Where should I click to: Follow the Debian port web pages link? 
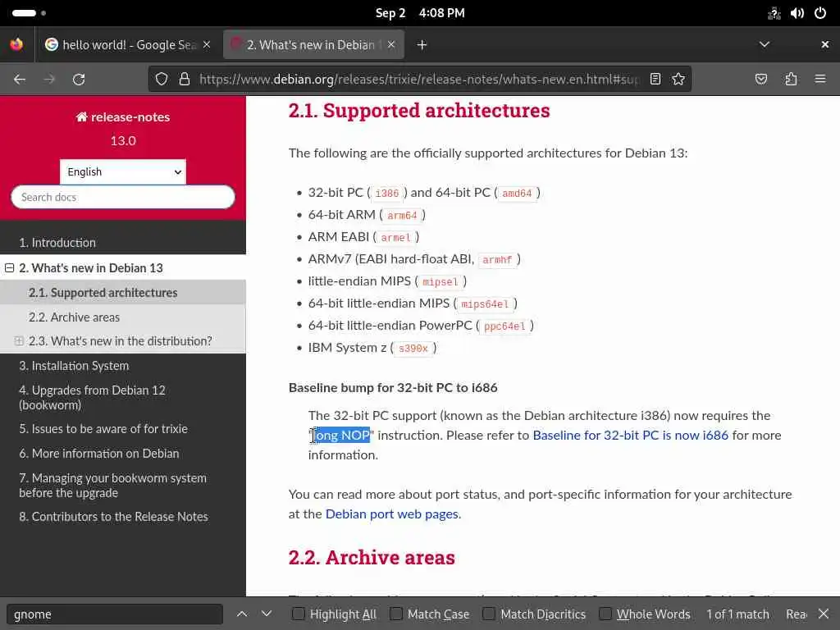391,514
